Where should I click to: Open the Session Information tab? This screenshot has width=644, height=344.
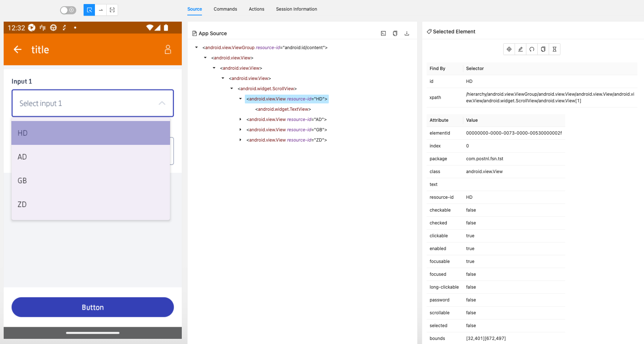click(296, 9)
